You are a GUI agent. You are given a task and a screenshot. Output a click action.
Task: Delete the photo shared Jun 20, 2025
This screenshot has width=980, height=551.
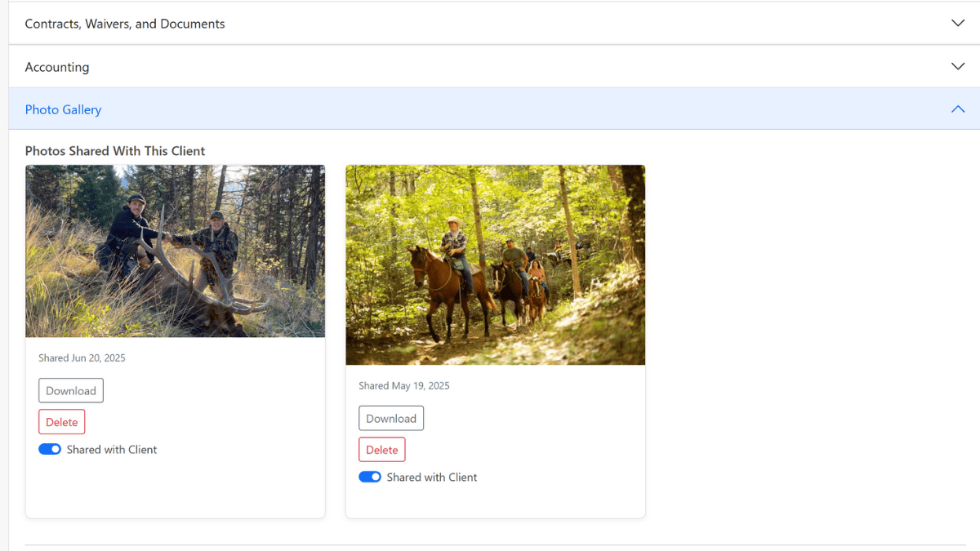coord(61,422)
